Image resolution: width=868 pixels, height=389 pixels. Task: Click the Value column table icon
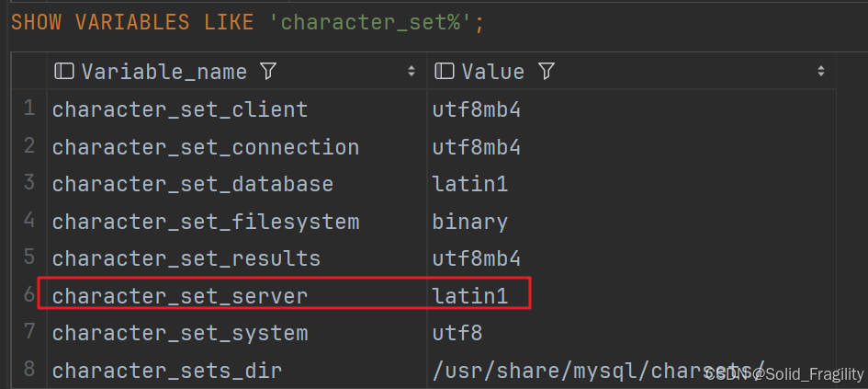click(445, 71)
